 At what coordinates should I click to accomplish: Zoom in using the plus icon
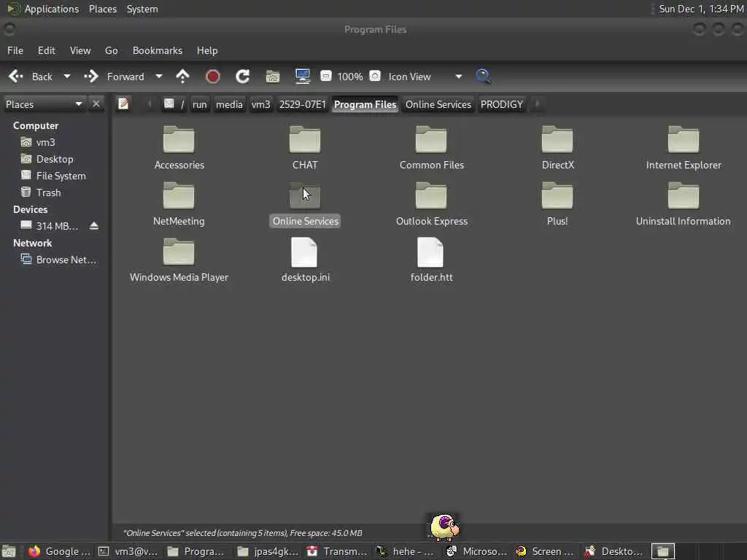(375, 76)
